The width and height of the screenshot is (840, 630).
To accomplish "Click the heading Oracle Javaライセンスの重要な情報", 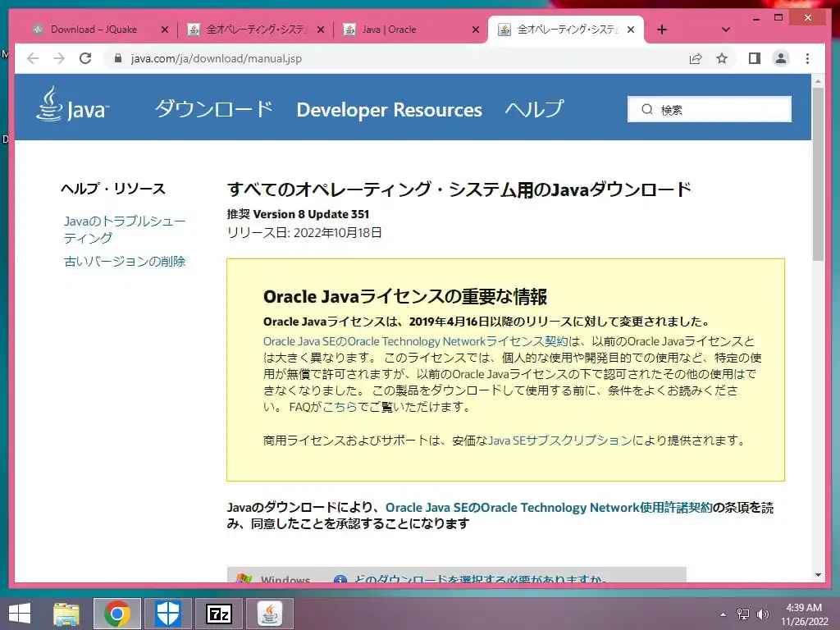I will [405, 297].
